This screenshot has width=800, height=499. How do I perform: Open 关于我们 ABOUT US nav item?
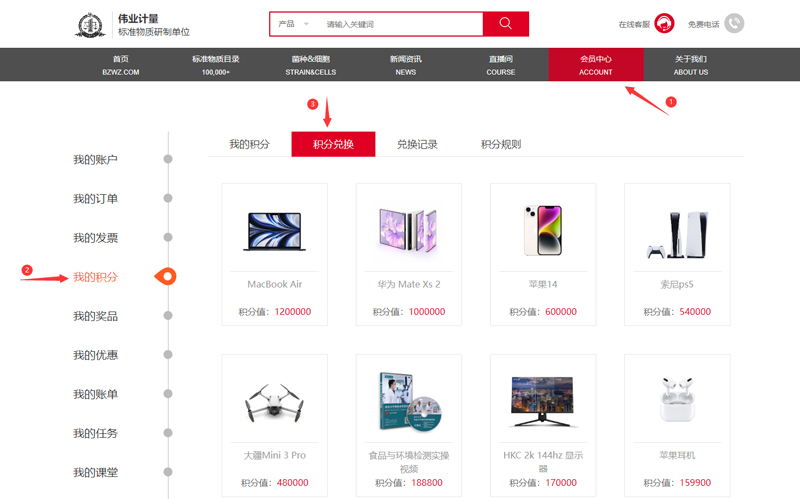coord(691,65)
